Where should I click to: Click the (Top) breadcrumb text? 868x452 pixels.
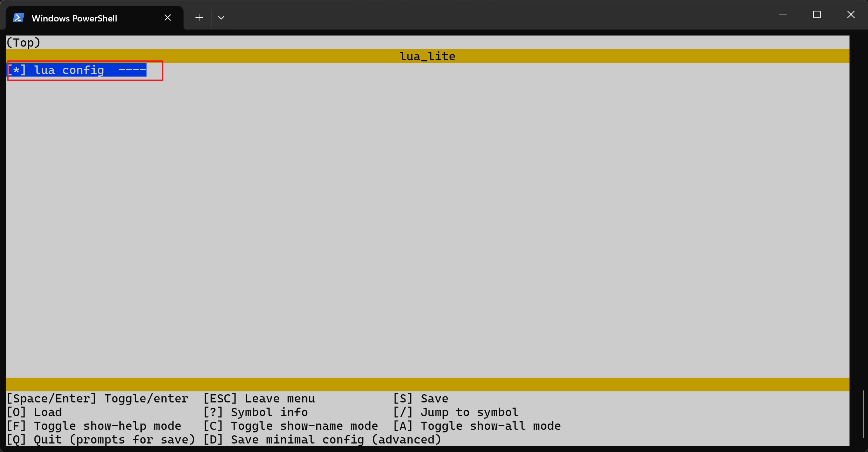pos(23,43)
